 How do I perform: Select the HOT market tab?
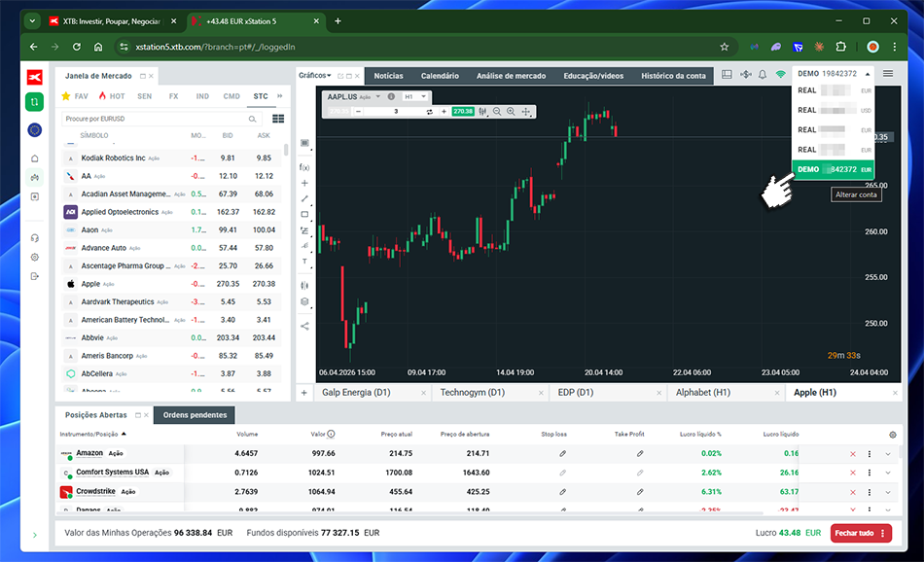click(112, 96)
